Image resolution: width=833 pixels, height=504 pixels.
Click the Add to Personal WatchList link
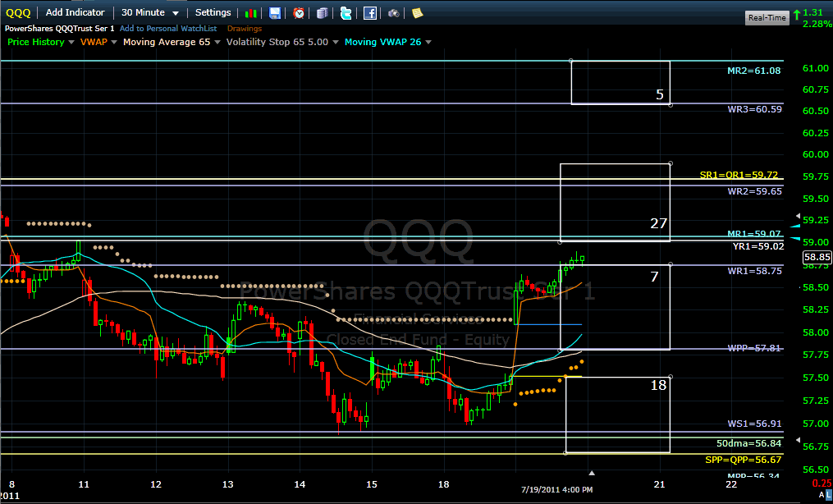[170, 28]
